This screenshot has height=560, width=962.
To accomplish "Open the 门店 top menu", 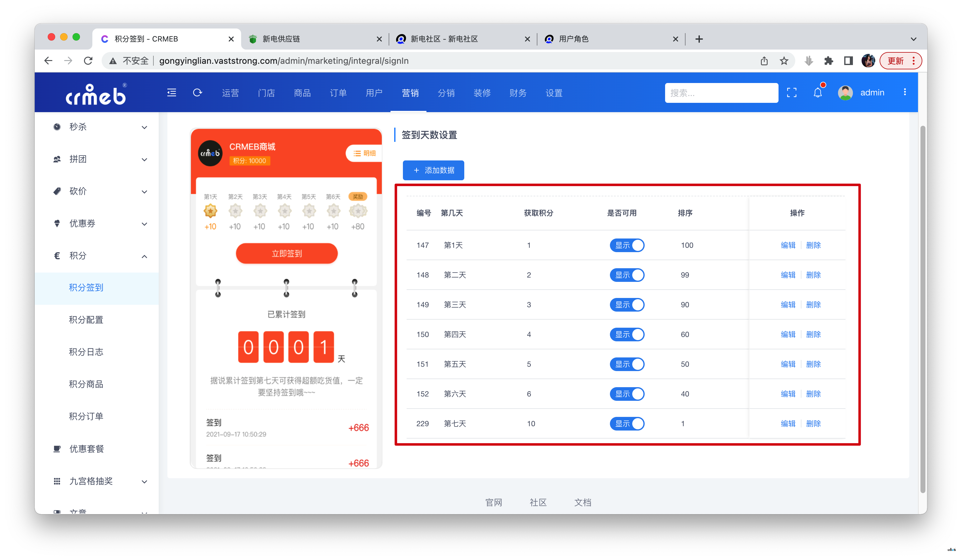I will [x=266, y=93].
